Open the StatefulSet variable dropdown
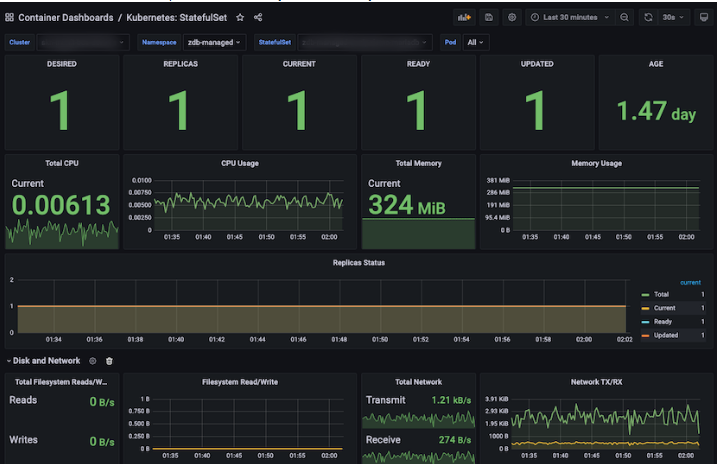 point(364,42)
